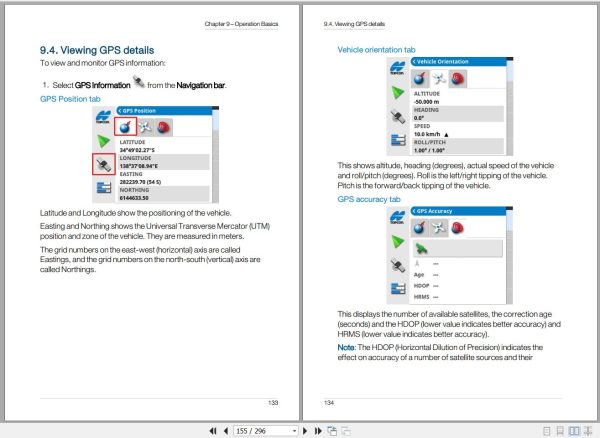This screenshot has width=600, height=438.
Task: Click the page number 133 footer
Action: pyautogui.click(x=273, y=403)
